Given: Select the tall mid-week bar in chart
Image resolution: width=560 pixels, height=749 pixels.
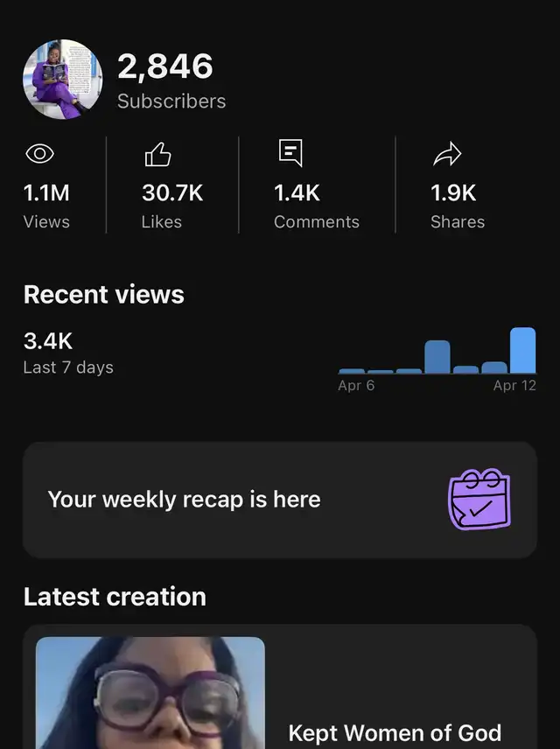Looking at the screenshot, I should point(437,357).
